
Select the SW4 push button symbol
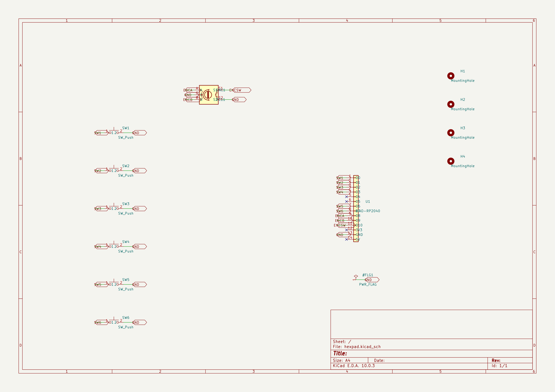(x=114, y=245)
